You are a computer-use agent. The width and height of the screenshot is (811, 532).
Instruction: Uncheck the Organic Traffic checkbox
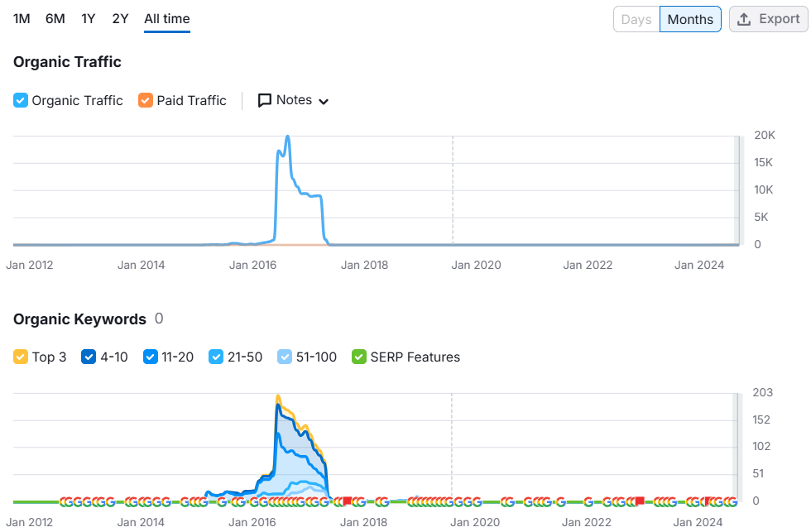pos(20,100)
